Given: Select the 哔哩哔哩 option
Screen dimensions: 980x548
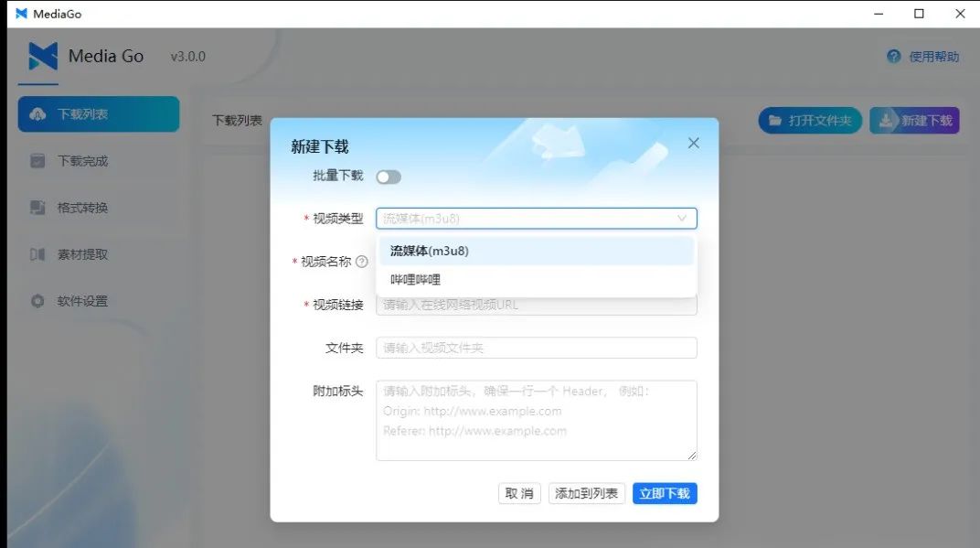Looking at the screenshot, I should click(537, 280).
